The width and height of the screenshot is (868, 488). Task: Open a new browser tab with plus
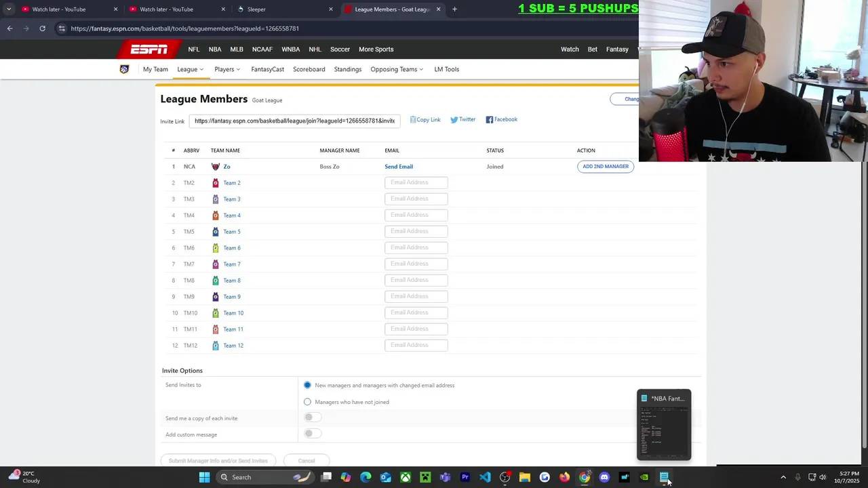point(454,9)
